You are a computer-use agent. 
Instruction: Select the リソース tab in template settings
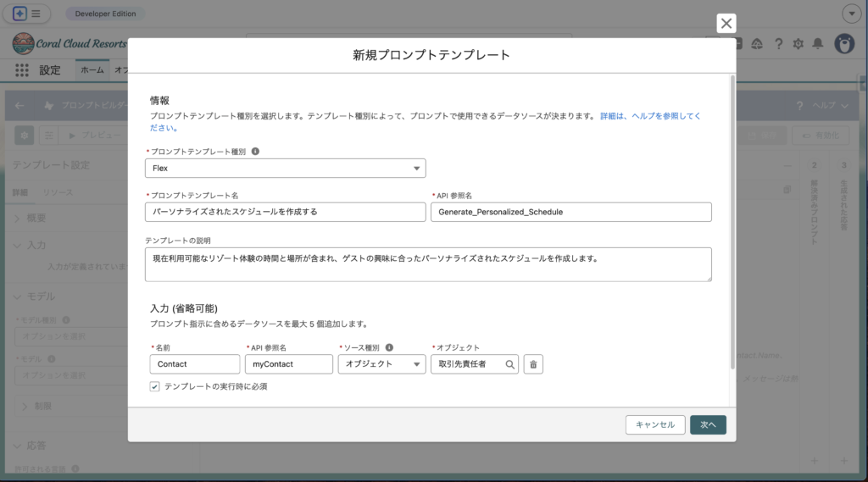coord(58,192)
